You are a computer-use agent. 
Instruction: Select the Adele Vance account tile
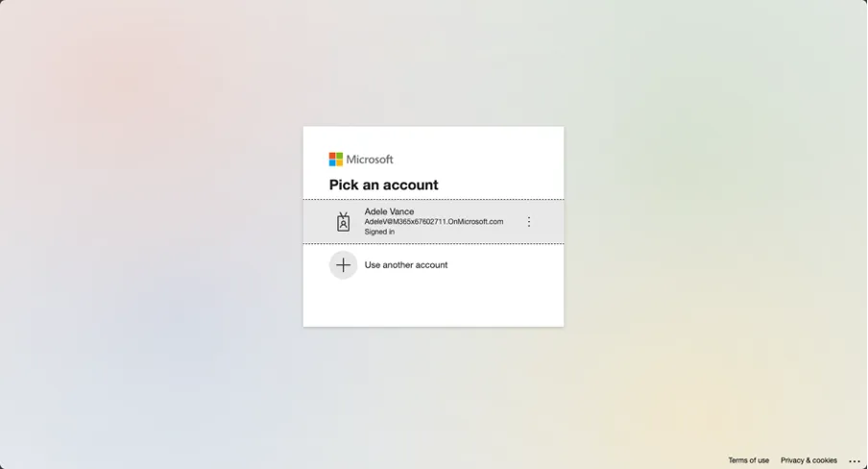pyautogui.click(x=433, y=222)
